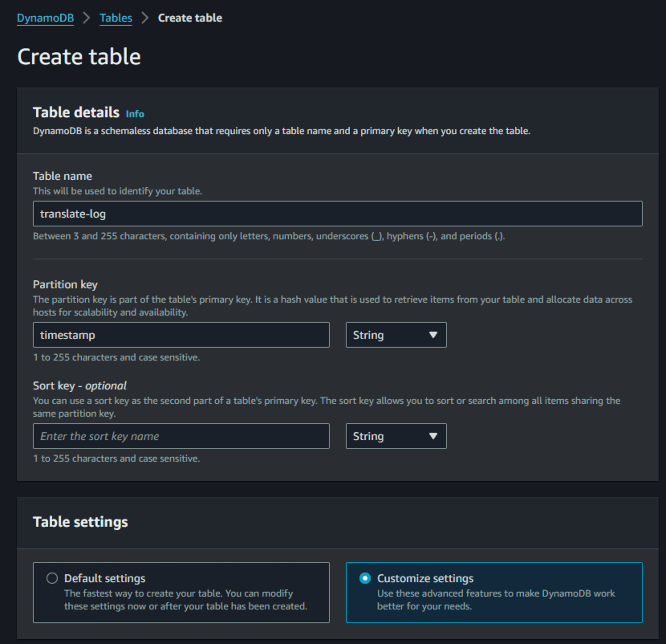Viewport: 666px width, 644px height.
Task: Select the Default settings radio button
Action: 52,578
